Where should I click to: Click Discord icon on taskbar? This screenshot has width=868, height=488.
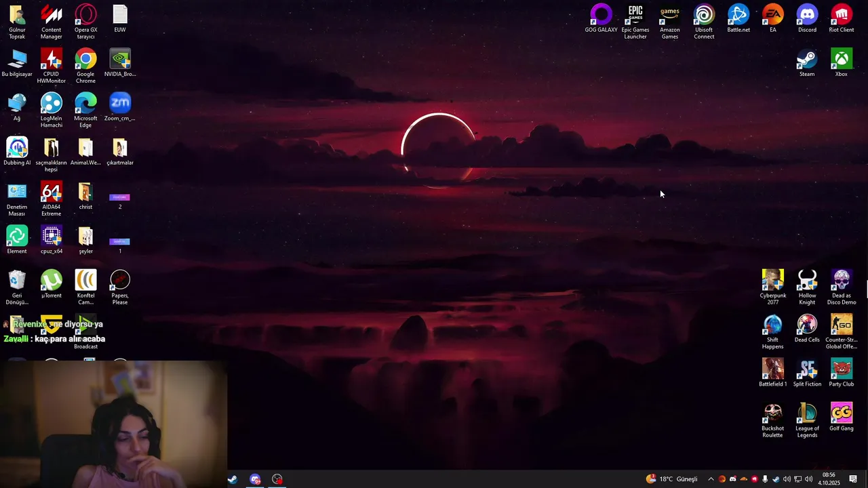point(255,479)
